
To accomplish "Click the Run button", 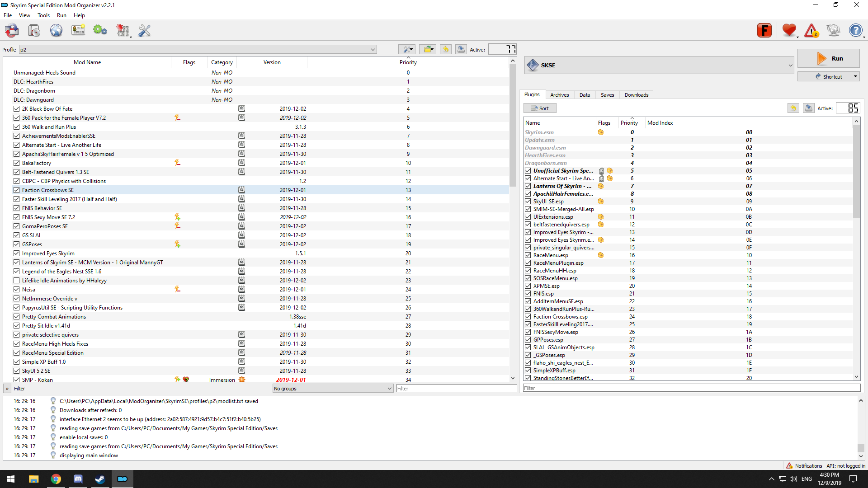I will click(829, 59).
